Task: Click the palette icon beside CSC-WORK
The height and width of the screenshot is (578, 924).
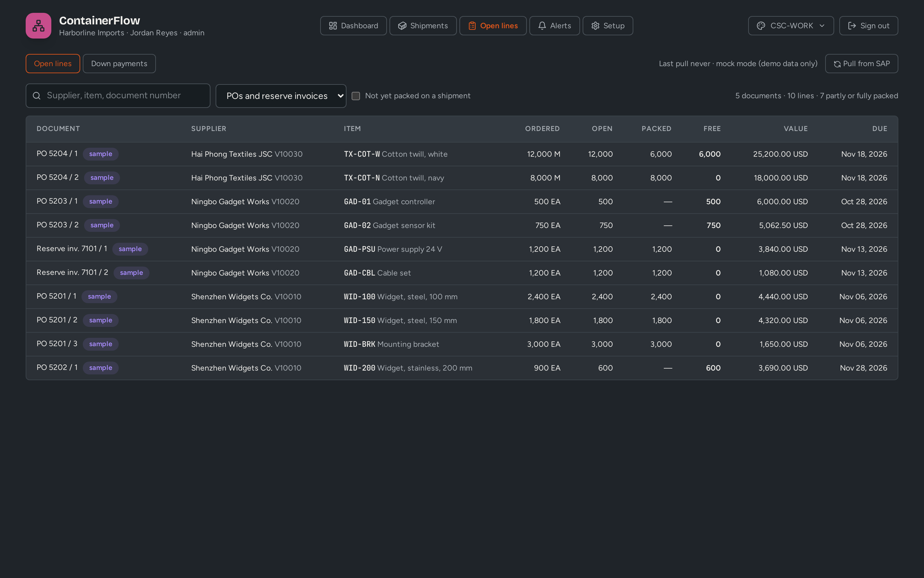Action: pyautogui.click(x=761, y=26)
